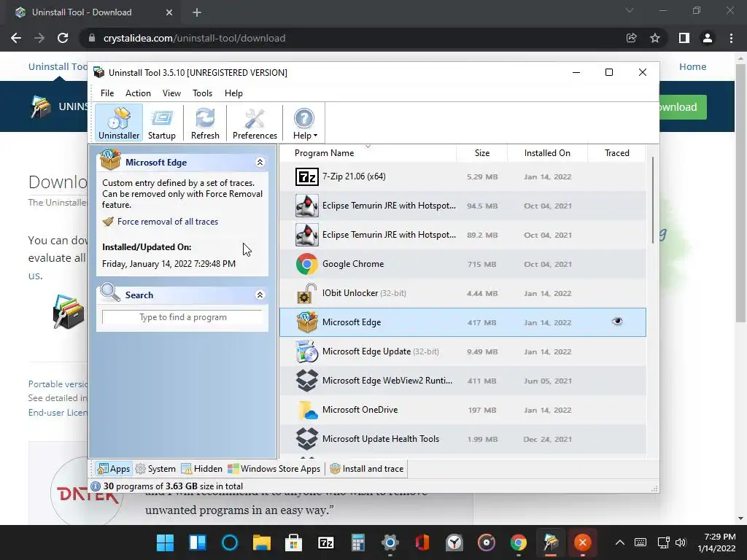Go back in Chrome browser

click(16, 38)
